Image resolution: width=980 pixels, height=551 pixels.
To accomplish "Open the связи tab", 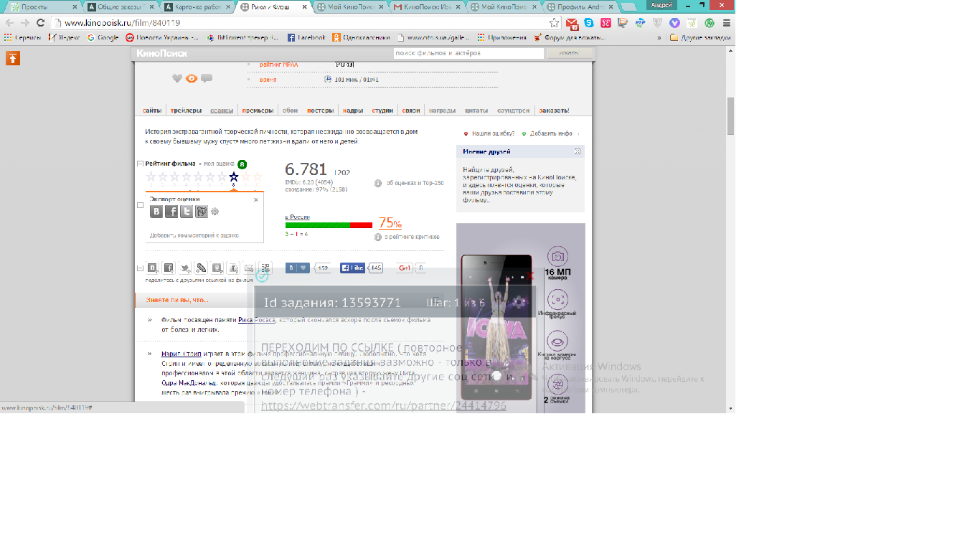I will (x=411, y=110).
